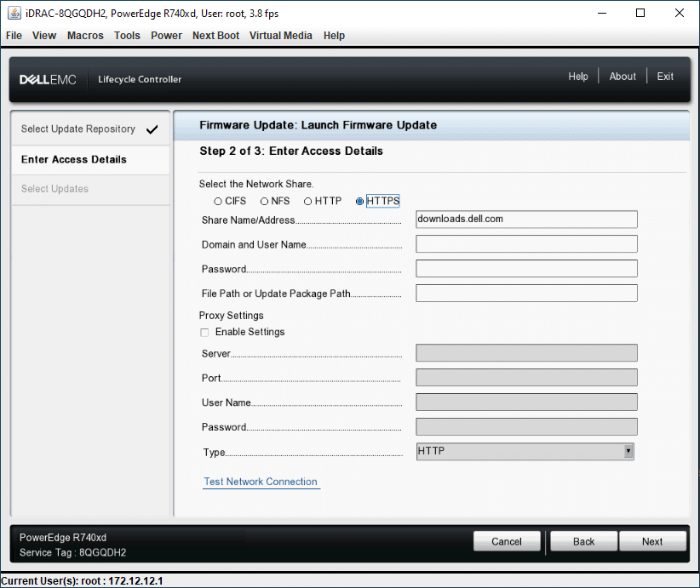Open the Tools menu
The width and height of the screenshot is (700, 588).
click(127, 36)
